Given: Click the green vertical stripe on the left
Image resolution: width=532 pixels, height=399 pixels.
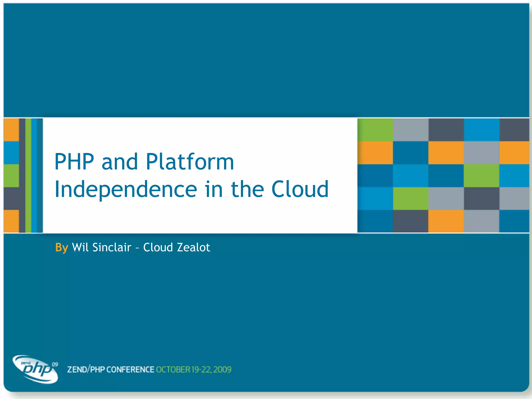Looking at the screenshot, I should (28, 175).
